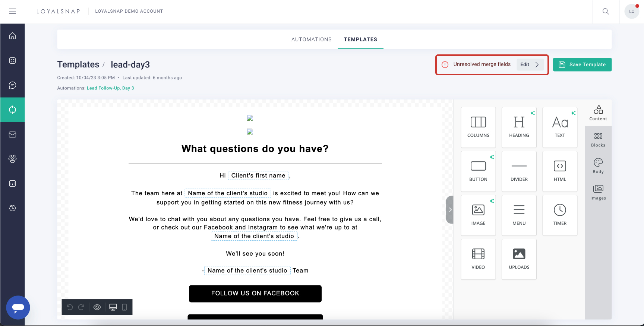Pick the Video content block

pos(478,259)
